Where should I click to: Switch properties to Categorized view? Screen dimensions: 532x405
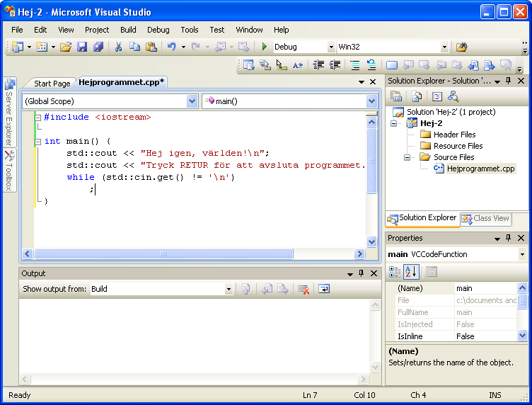point(394,272)
